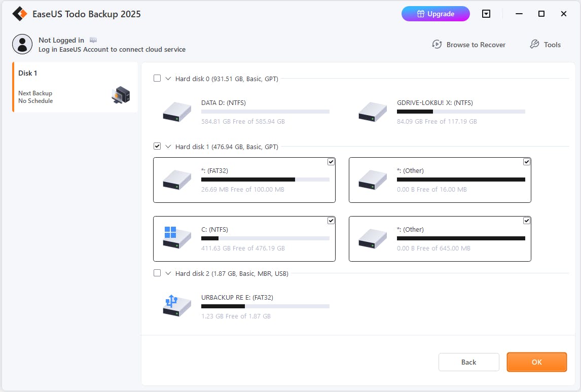Click the message icon beside Not Logged in
This screenshot has height=392, width=581.
(93, 40)
